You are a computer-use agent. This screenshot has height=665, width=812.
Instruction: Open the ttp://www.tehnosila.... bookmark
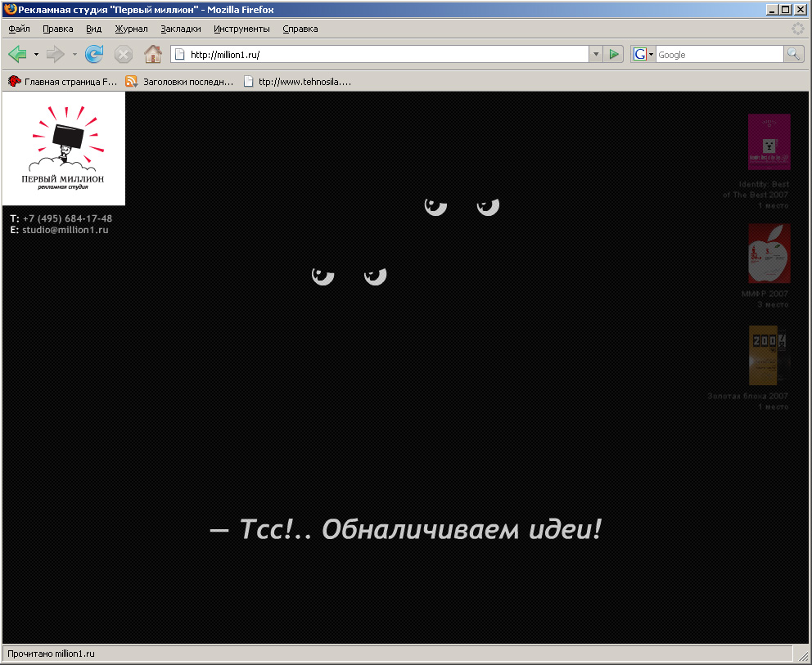click(298, 81)
